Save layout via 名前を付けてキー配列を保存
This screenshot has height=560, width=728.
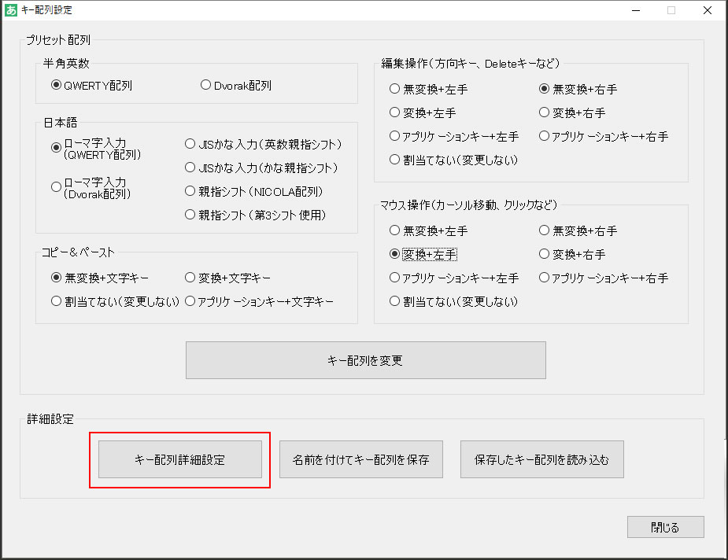360,459
